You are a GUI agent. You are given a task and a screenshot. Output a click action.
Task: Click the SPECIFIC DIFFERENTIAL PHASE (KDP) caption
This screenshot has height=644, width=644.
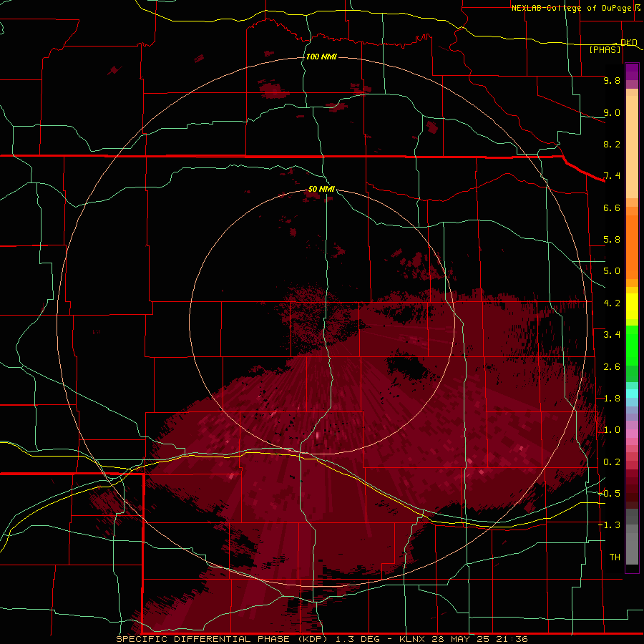click(223, 639)
